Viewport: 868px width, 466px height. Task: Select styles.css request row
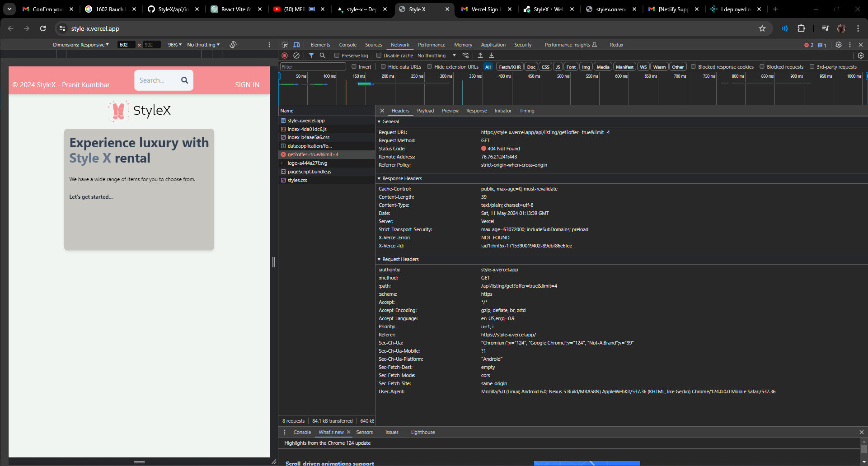tap(327, 180)
